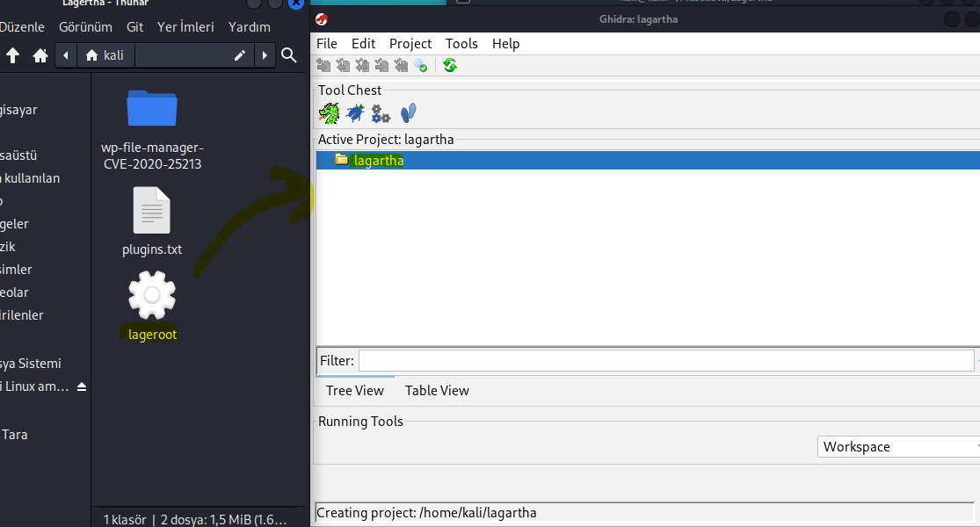Viewport: 980px width, 527px height.
Task: Open Thunar Yer İmleri menu
Action: tap(185, 27)
